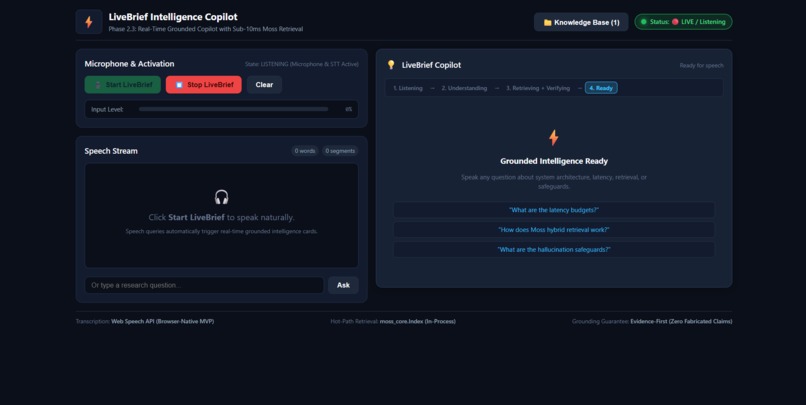Click the Input Level meter bar
Screen dimensions: 806x405
tap(233, 109)
